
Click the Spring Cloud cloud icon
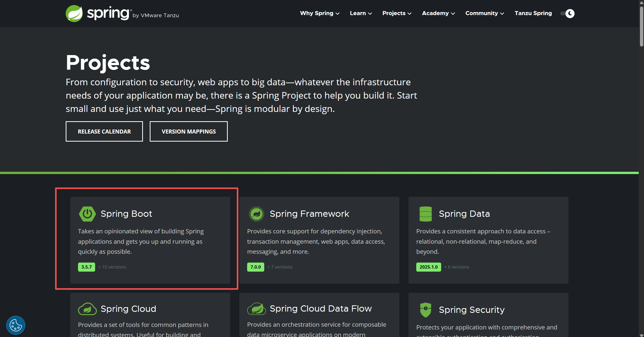coord(87,309)
